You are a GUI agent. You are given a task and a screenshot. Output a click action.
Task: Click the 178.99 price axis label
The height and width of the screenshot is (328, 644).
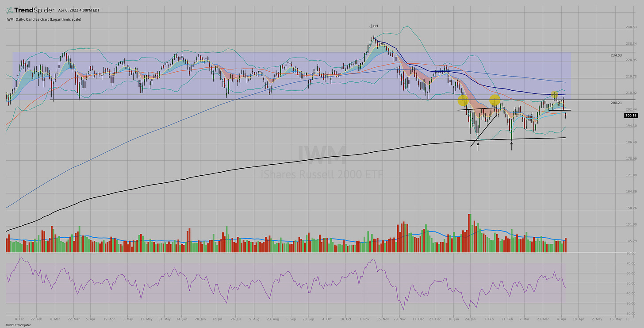click(631, 158)
